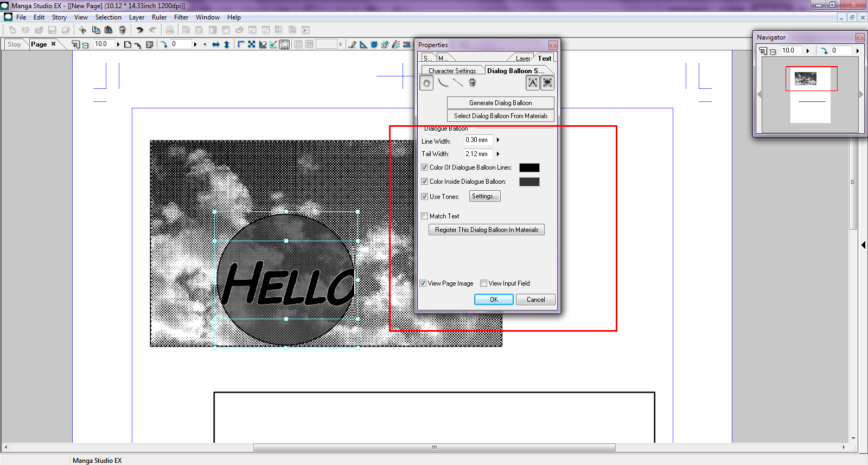Click the fit page to window icon
The image size is (868, 465).
tap(127, 44)
